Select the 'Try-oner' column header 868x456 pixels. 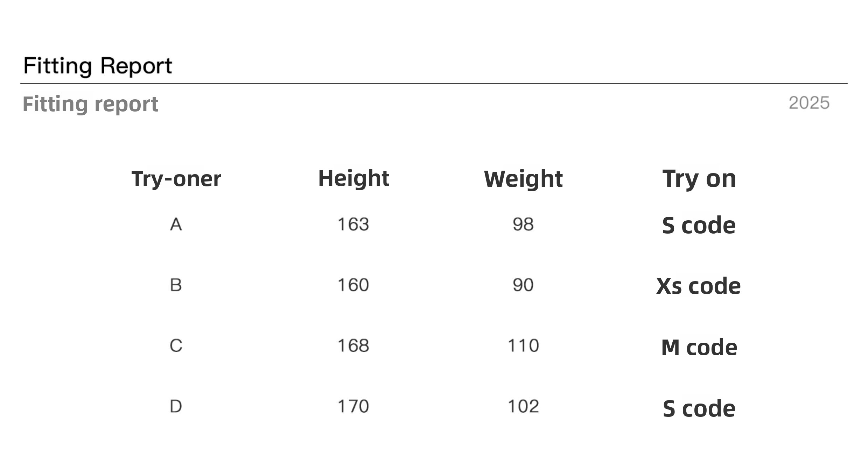click(x=176, y=179)
